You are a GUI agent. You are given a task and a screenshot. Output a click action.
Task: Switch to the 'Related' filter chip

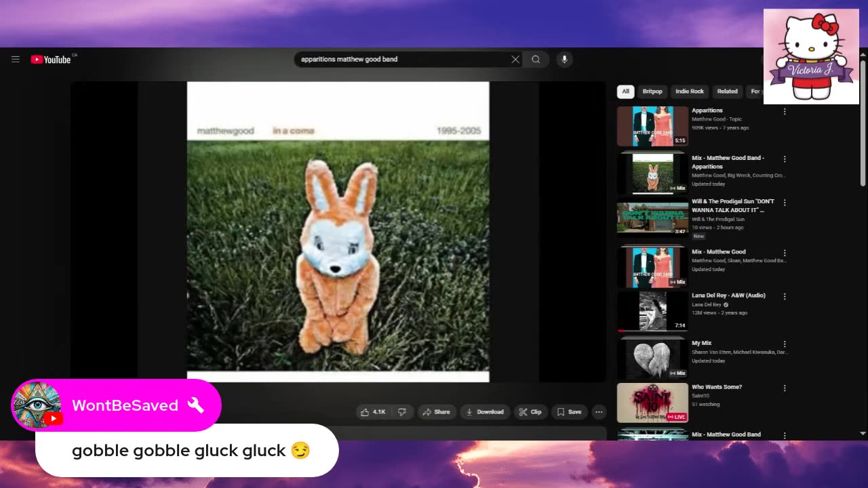click(x=727, y=91)
